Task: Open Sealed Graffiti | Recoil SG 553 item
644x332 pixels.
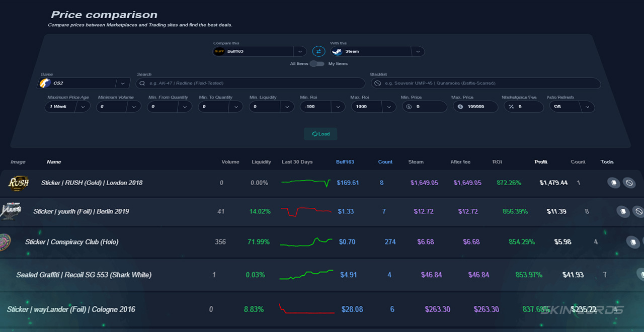Action: pyautogui.click(x=84, y=275)
